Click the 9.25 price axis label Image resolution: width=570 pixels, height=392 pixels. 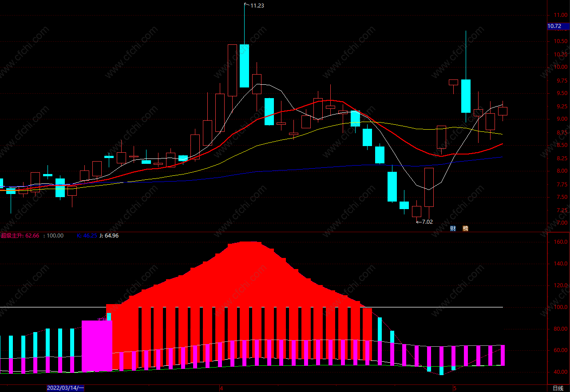click(x=562, y=107)
